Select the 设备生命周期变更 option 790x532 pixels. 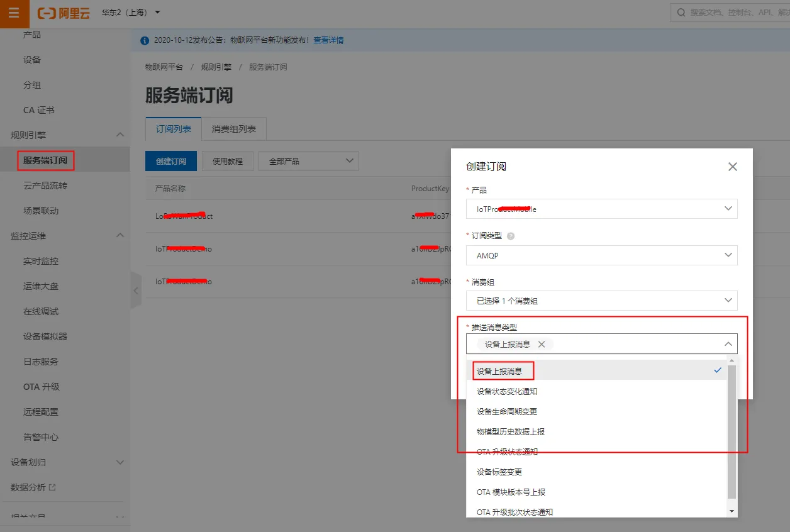(596, 411)
